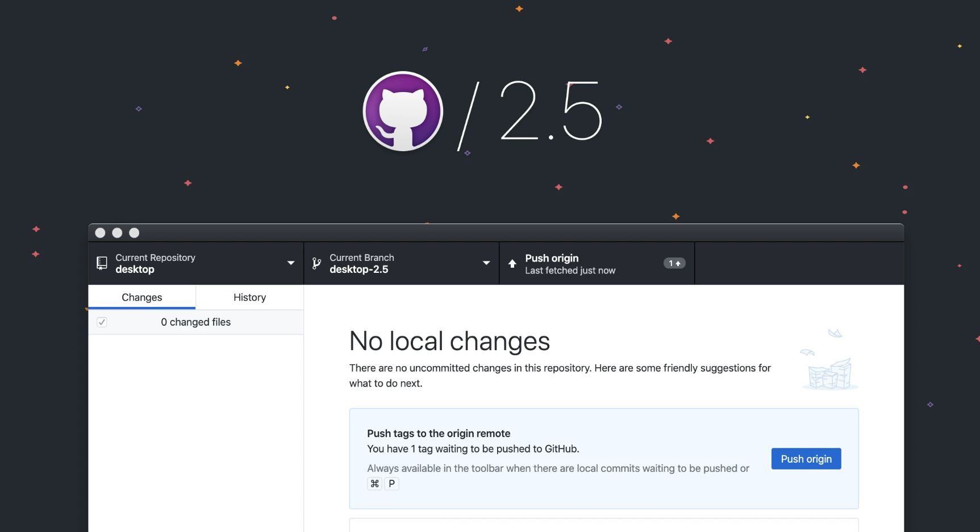Click Push tags to the origin remote title
The image size is (980, 532).
[439, 434]
